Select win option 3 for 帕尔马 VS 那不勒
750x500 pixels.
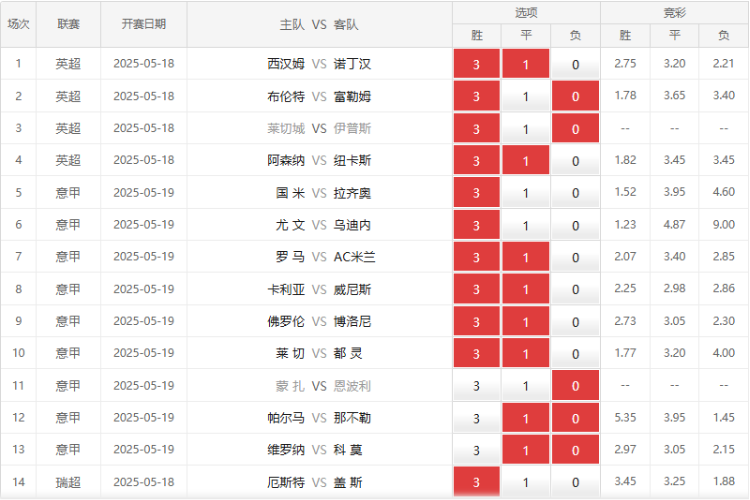pos(476,418)
